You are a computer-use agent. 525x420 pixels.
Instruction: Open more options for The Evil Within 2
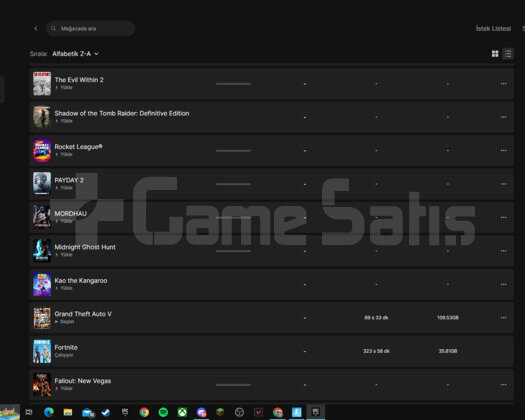coord(503,83)
